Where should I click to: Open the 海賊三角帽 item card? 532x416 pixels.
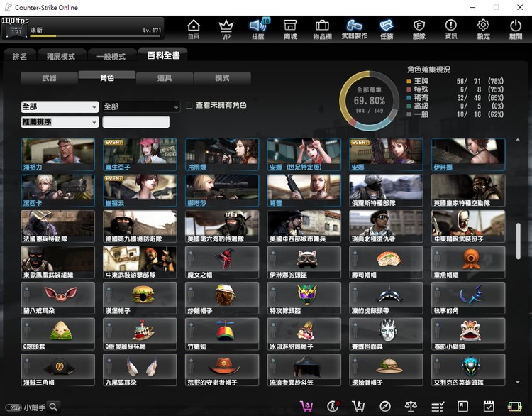pos(57,370)
